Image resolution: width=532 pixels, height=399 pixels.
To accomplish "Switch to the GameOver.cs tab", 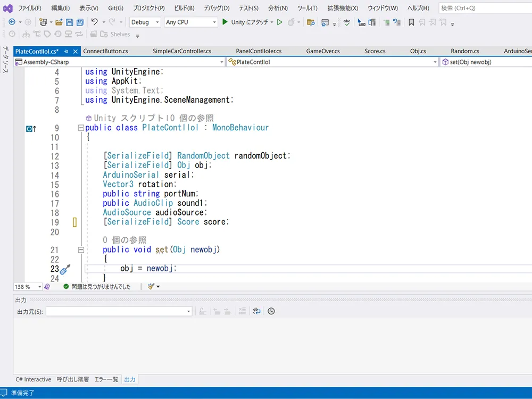I will [x=323, y=51].
